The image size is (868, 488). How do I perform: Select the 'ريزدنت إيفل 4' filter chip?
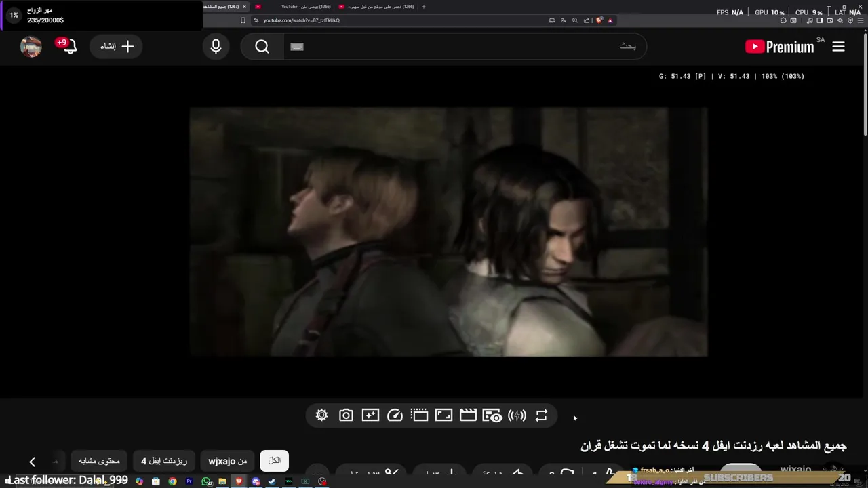coord(164,461)
